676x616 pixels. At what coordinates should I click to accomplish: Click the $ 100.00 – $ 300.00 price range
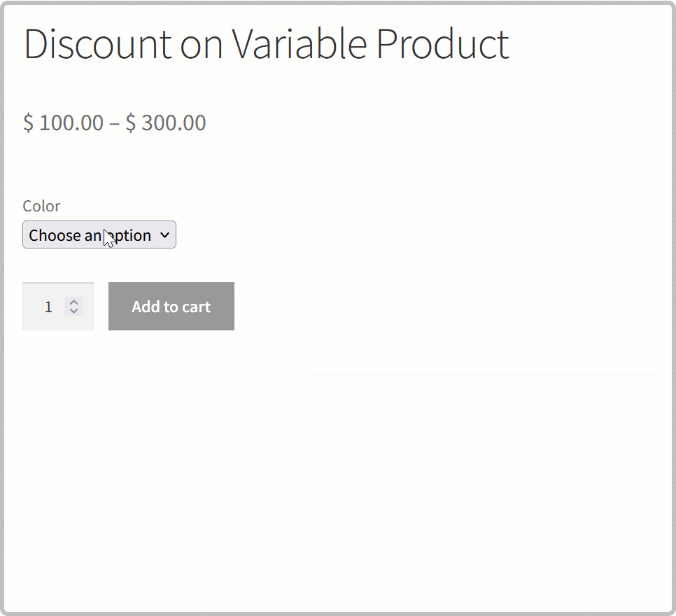click(x=114, y=123)
